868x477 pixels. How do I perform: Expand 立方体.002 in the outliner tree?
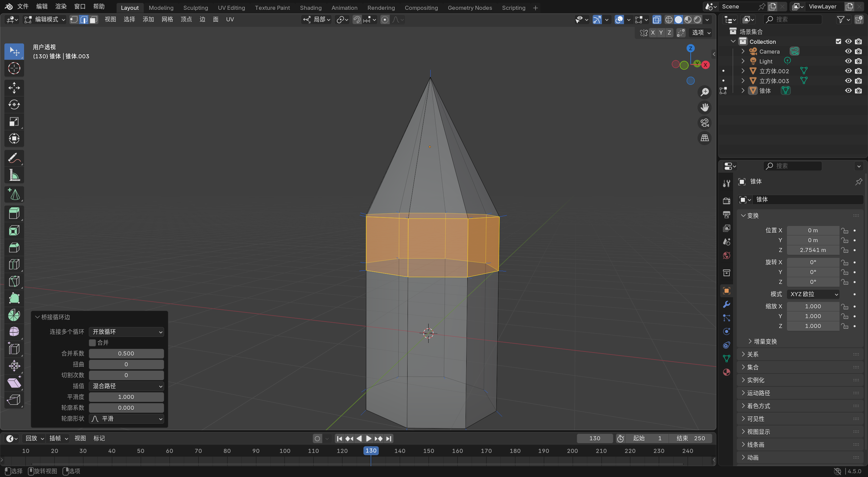pyautogui.click(x=743, y=71)
